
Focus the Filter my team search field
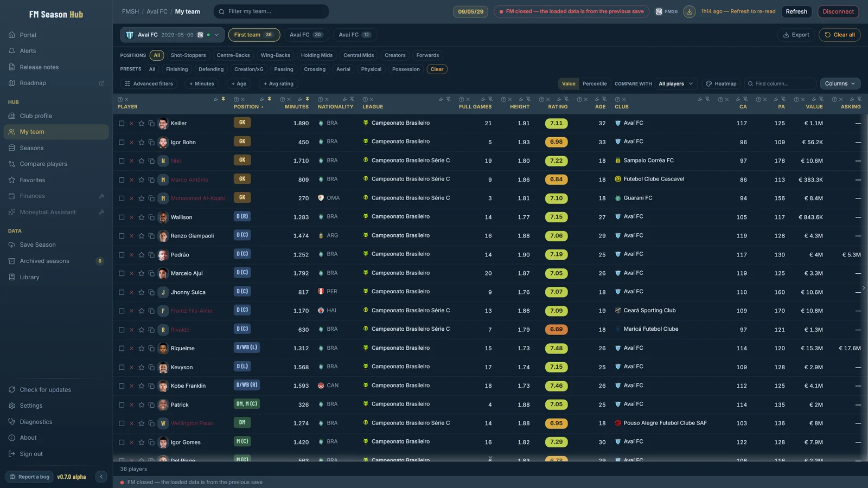[x=271, y=11]
